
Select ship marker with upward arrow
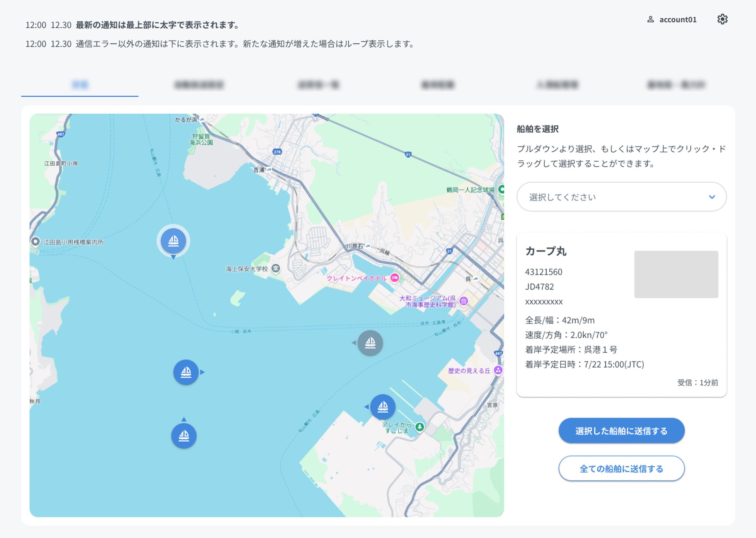click(184, 436)
